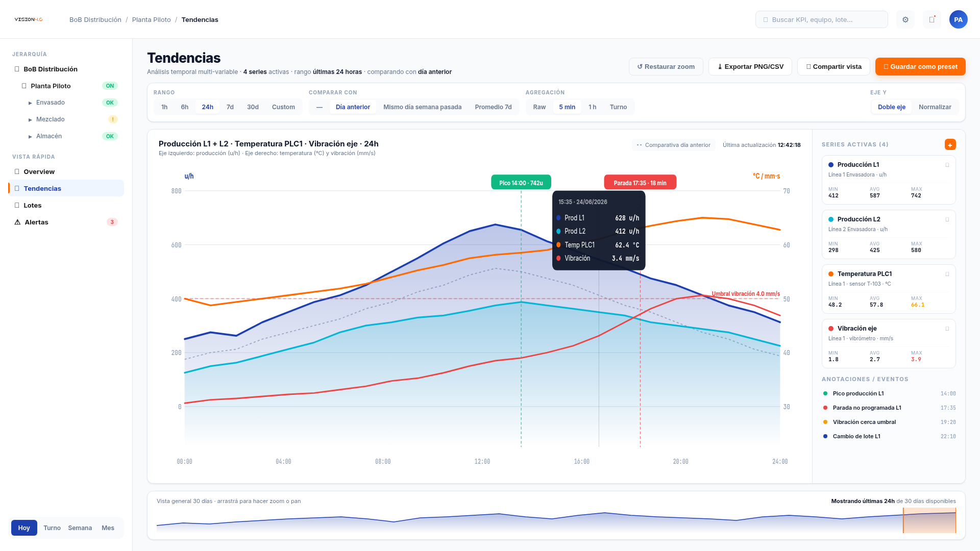Click Lotes sidebar icon
Viewport: 980px width, 551px height.
[17, 205]
